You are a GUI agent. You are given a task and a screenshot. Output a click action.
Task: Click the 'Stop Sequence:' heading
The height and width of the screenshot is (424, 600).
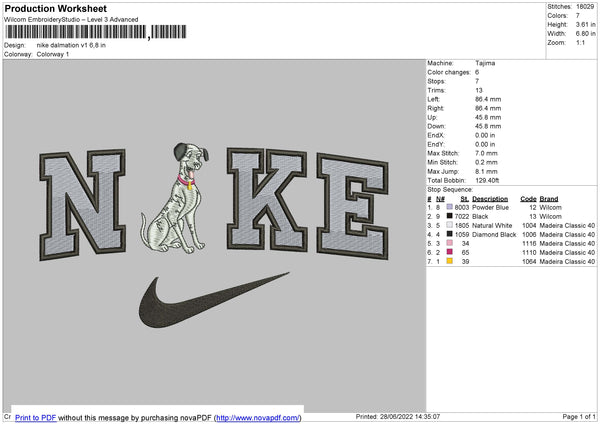[x=450, y=190]
